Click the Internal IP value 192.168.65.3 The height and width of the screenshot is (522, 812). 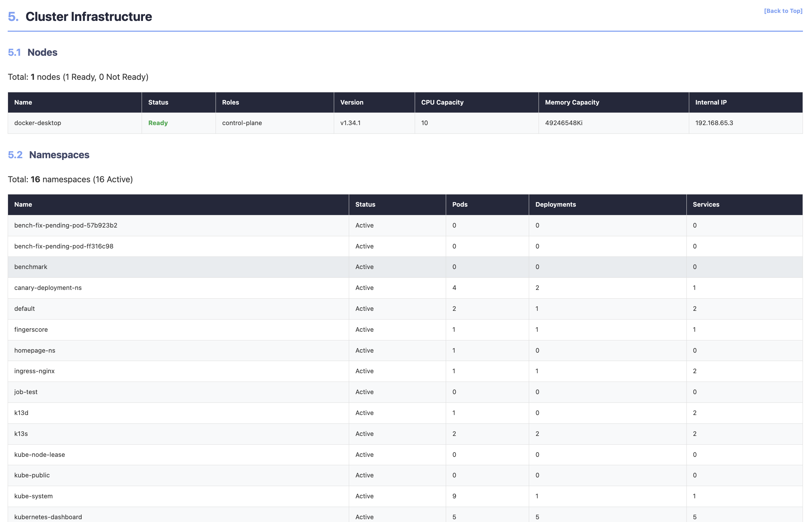click(x=714, y=123)
